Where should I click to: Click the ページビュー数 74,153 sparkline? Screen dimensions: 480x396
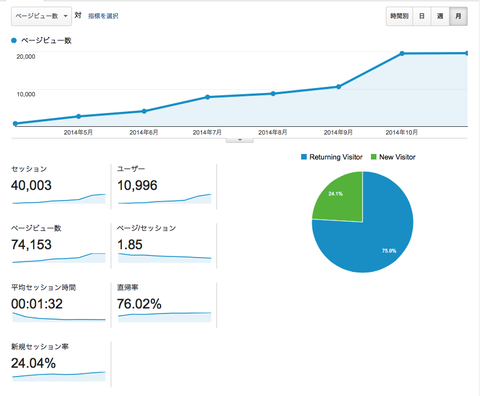coord(59,258)
